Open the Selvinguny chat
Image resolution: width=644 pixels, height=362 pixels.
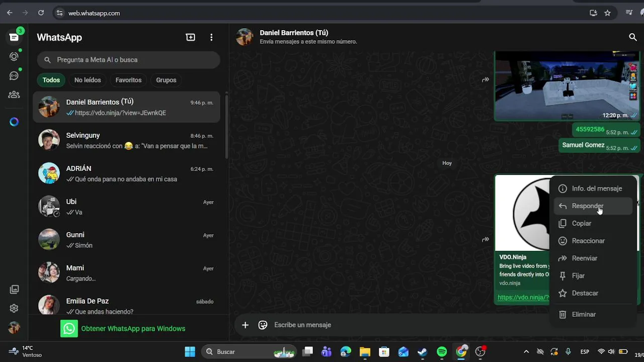[126, 140]
